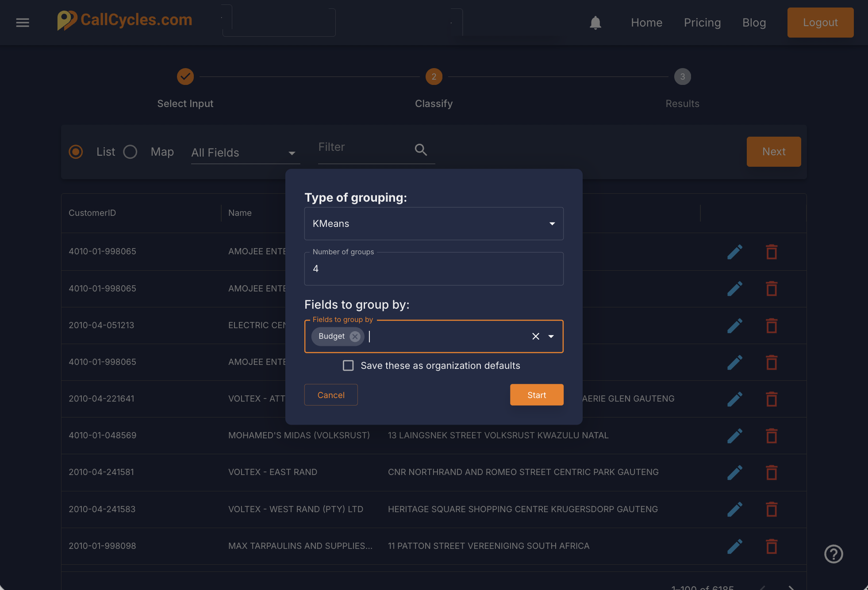868x590 pixels.
Task: Select the Map view radio button
Action: [x=130, y=152]
